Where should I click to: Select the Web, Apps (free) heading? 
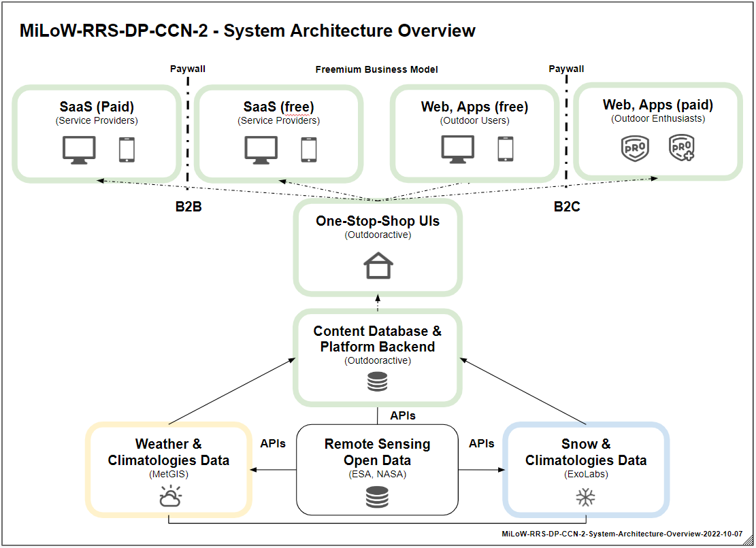tap(475, 107)
